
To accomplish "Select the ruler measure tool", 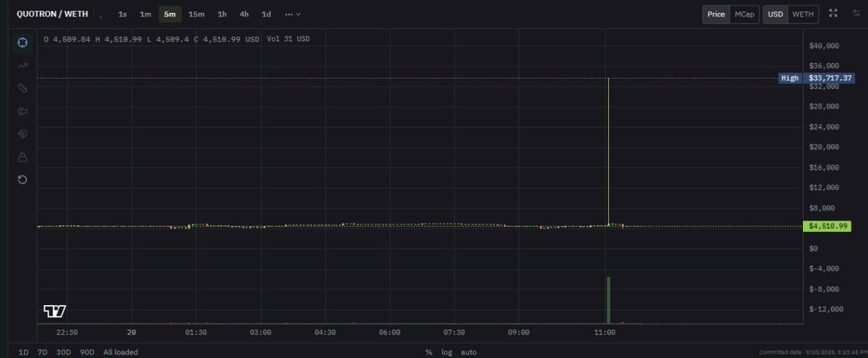I will [22, 88].
